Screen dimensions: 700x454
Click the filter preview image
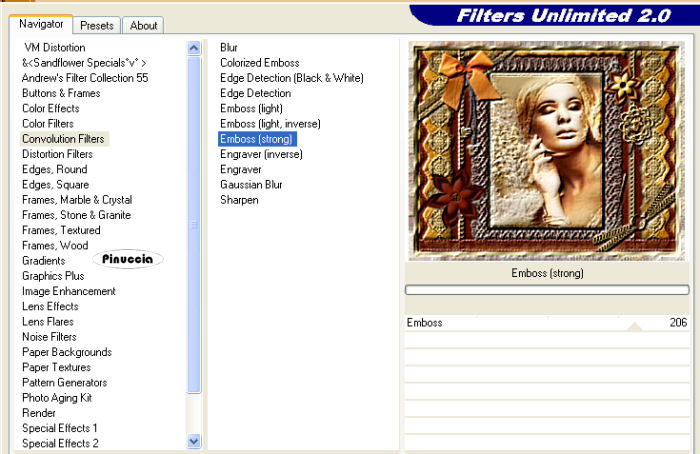[x=547, y=151]
